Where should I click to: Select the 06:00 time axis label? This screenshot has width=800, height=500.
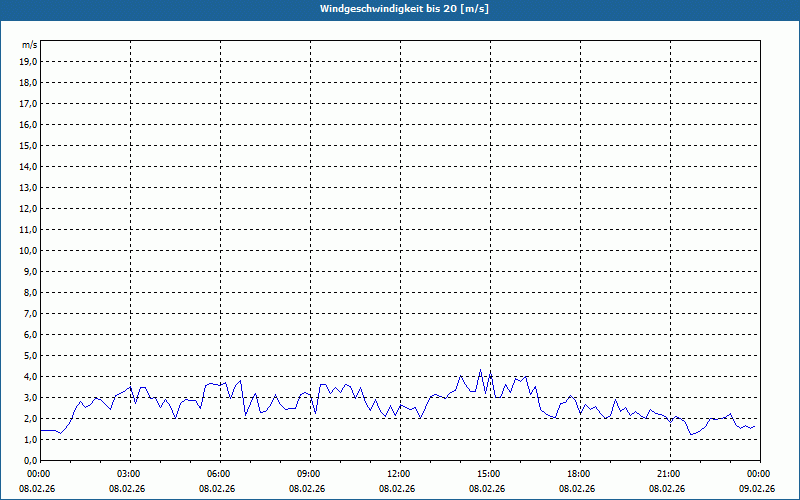(219, 474)
